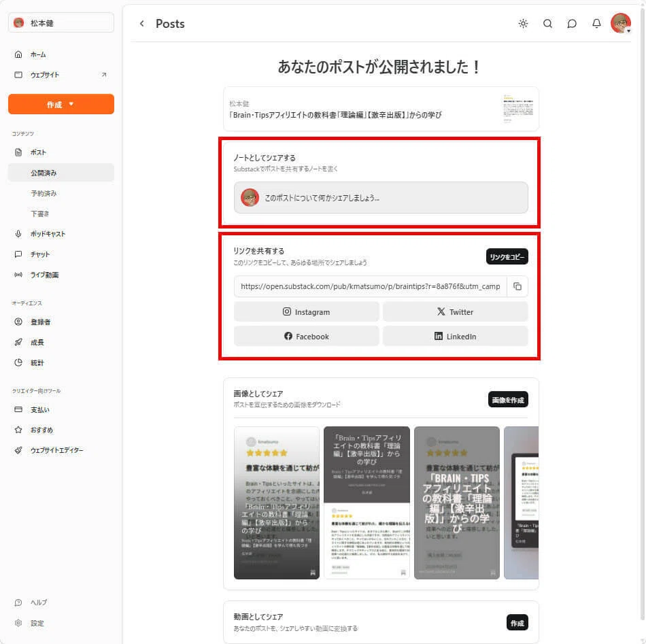This screenshot has width=646, height=644.
Task: Click the podcast microphone icon
Action: point(18,234)
